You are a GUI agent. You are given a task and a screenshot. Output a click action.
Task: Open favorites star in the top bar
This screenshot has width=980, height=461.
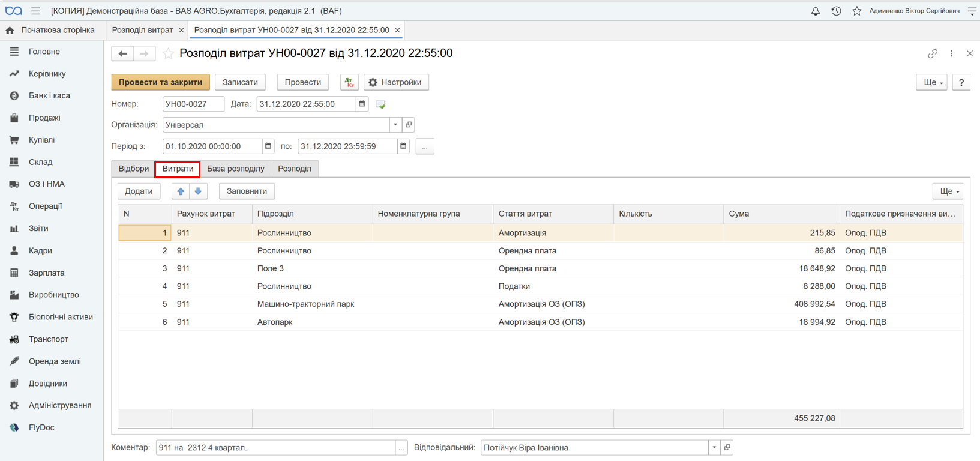coord(856,11)
